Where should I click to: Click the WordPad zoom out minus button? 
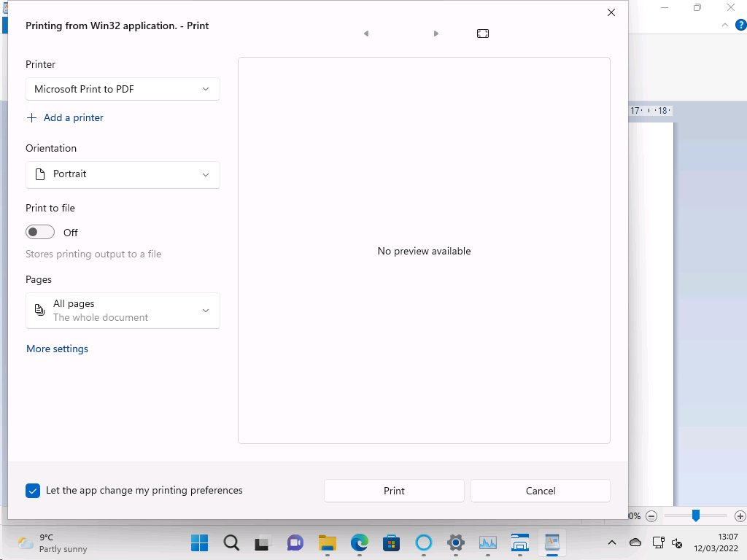[x=651, y=516]
